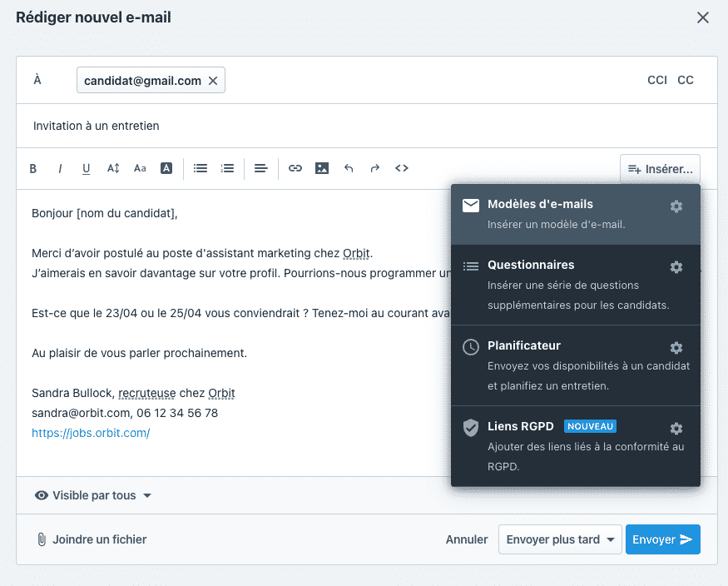Undo the last edit
728x586 pixels.
[349, 168]
